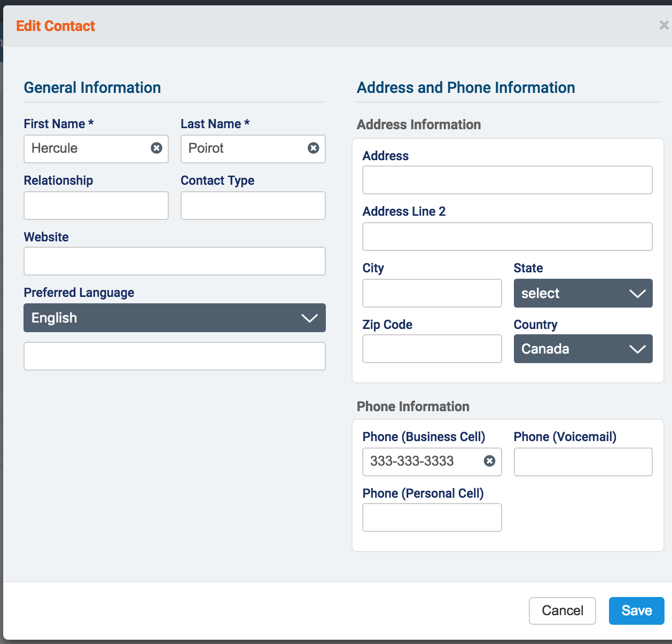Open the Preferred Language dropdown
This screenshot has width=672, height=644.
pyautogui.click(x=175, y=318)
